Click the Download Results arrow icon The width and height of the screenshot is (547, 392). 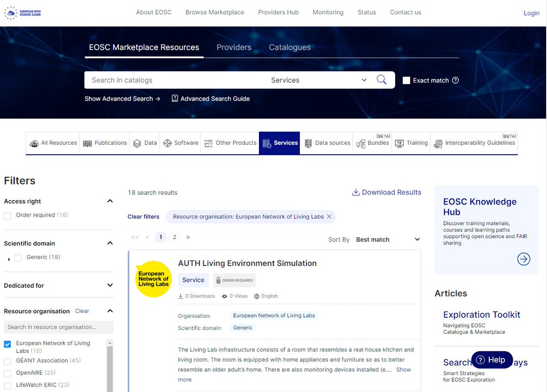(356, 192)
